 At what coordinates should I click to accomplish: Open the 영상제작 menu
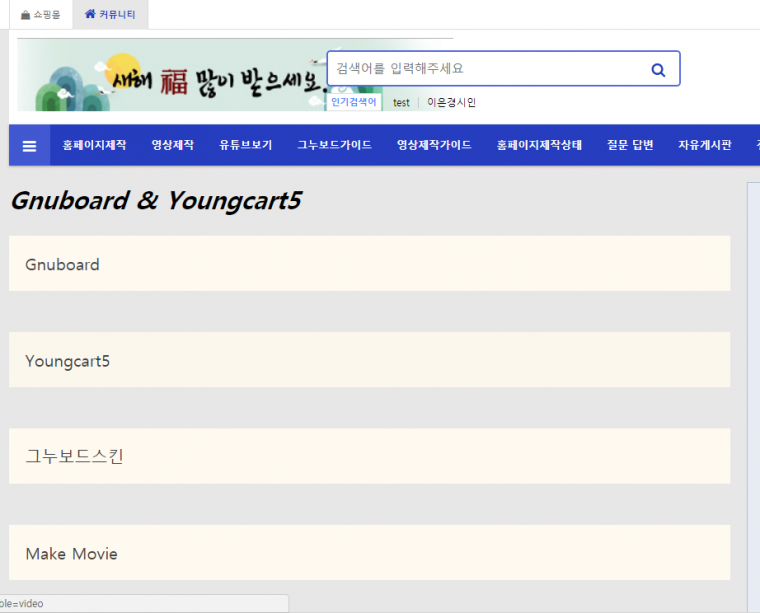pyautogui.click(x=173, y=145)
